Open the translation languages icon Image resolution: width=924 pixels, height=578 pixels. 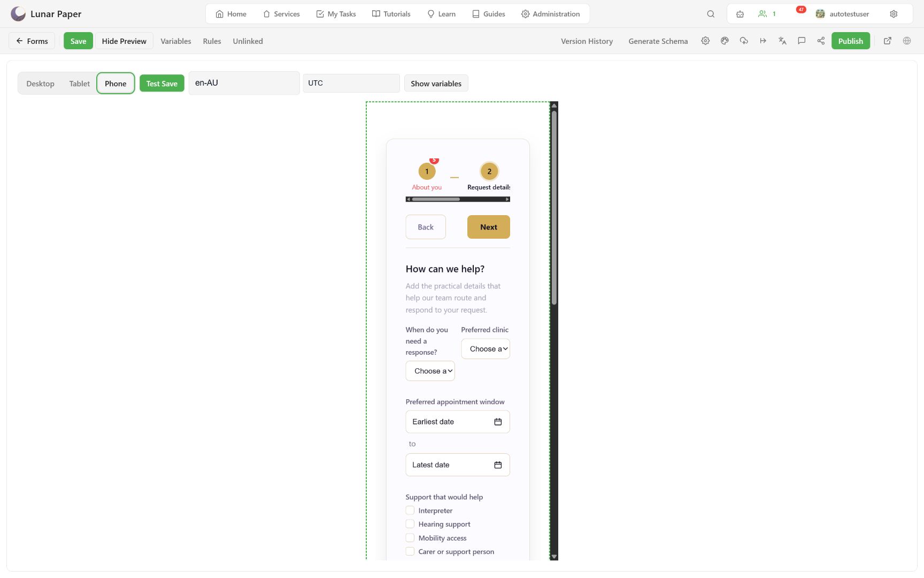tap(782, 41)
